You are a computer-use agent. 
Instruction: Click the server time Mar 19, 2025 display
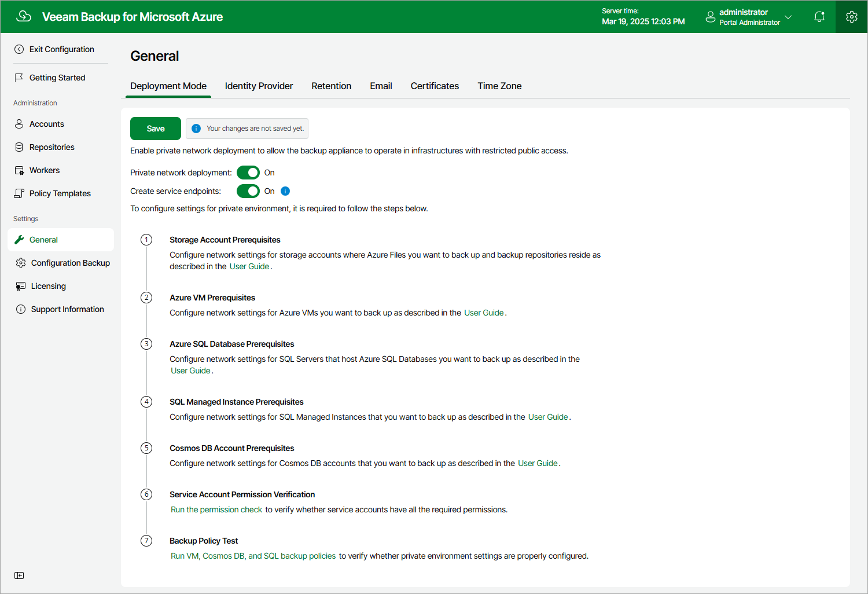(x=643, y=21)
